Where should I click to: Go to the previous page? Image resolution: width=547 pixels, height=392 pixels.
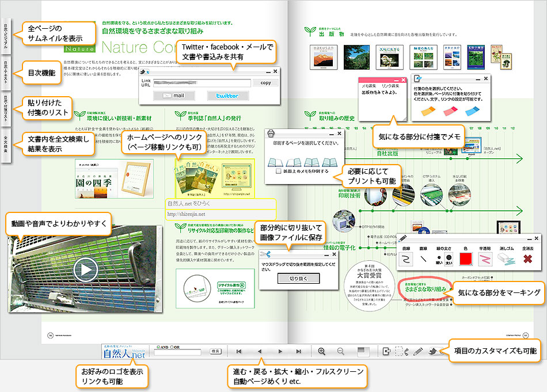pyautogui.click(x=260, y=352)
